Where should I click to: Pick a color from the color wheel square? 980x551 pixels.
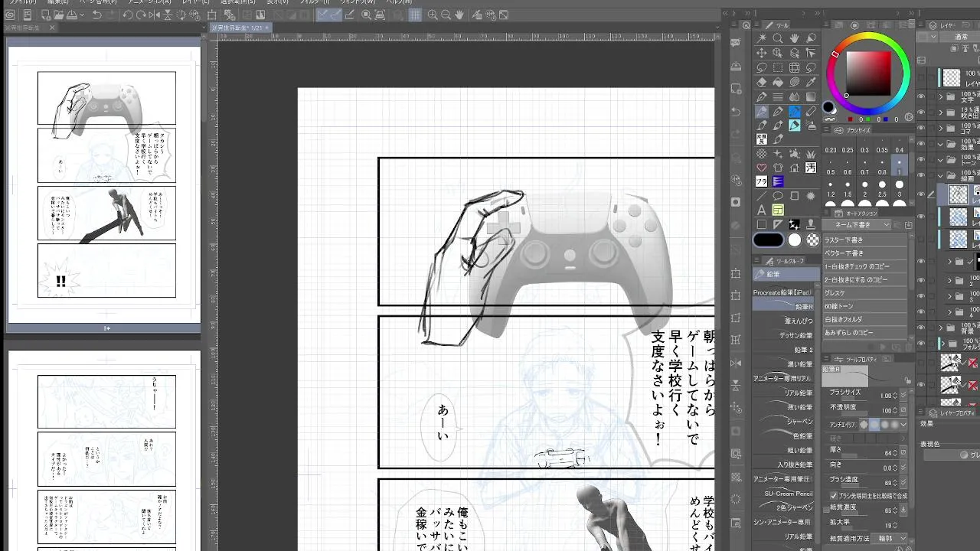click(x=868, y=73)
